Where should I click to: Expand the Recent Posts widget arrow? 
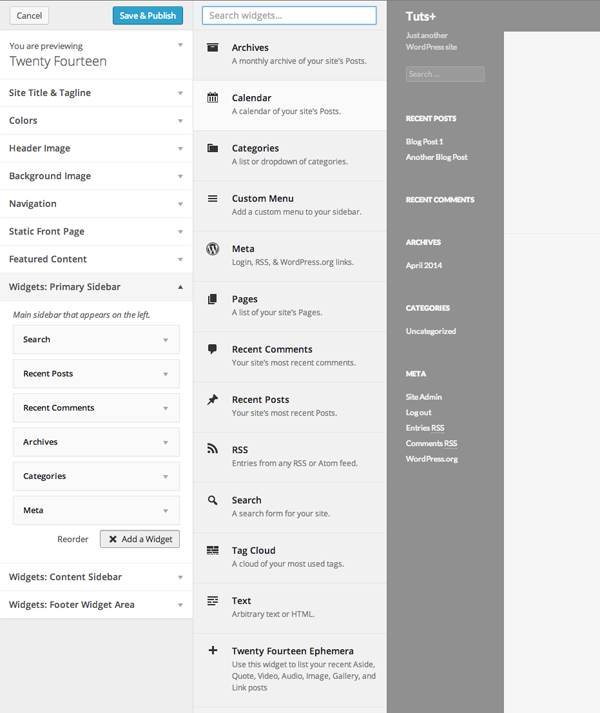click(166, 374)
